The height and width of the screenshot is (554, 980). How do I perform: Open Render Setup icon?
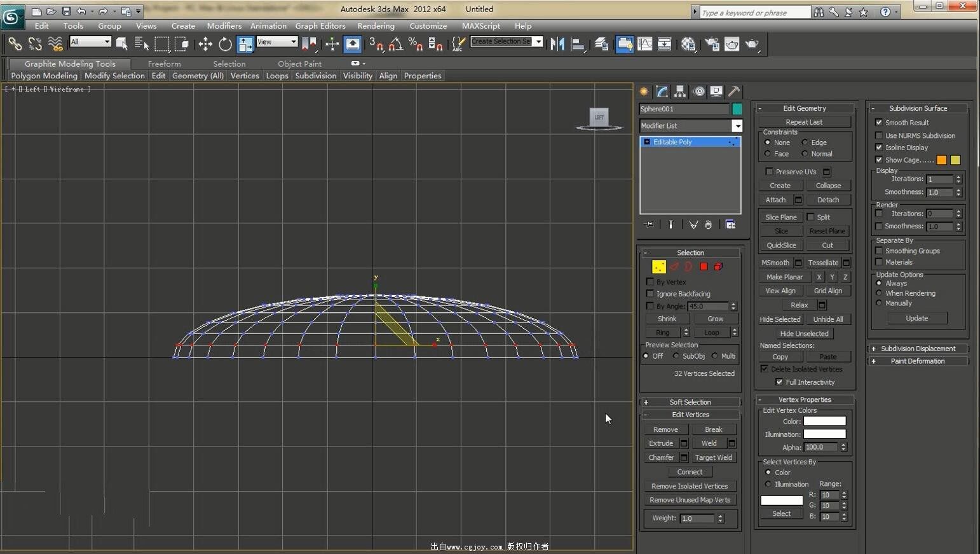(712, 44)
